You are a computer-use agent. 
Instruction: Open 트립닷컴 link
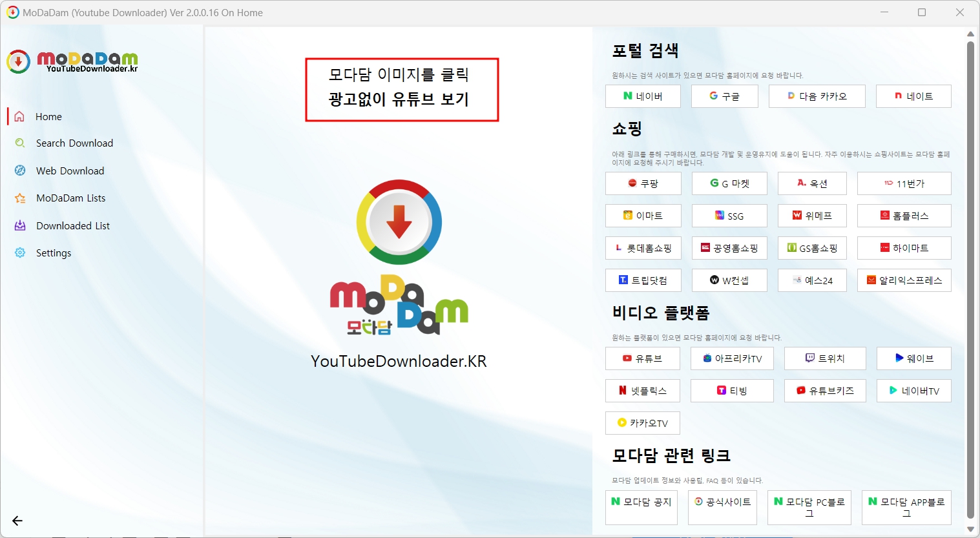[x=643, y=280]
